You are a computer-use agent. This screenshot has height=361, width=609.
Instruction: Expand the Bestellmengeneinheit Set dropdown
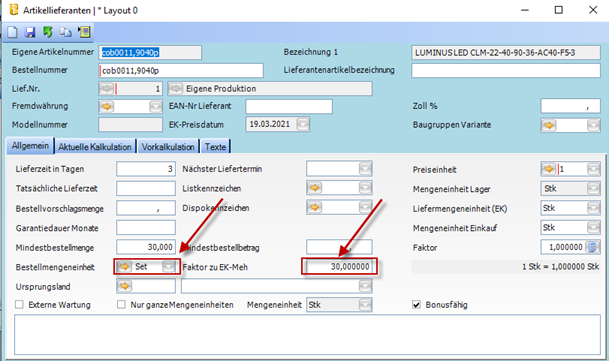[x=169, y=267]
